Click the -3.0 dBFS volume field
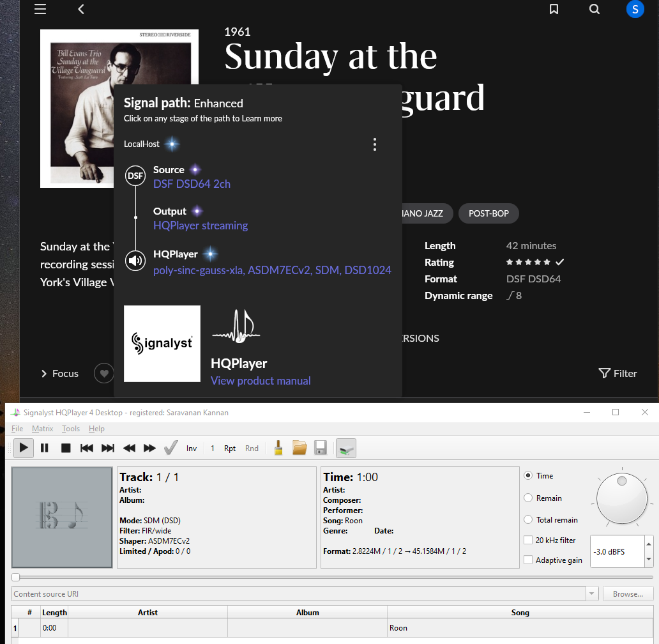 point(617,551)
